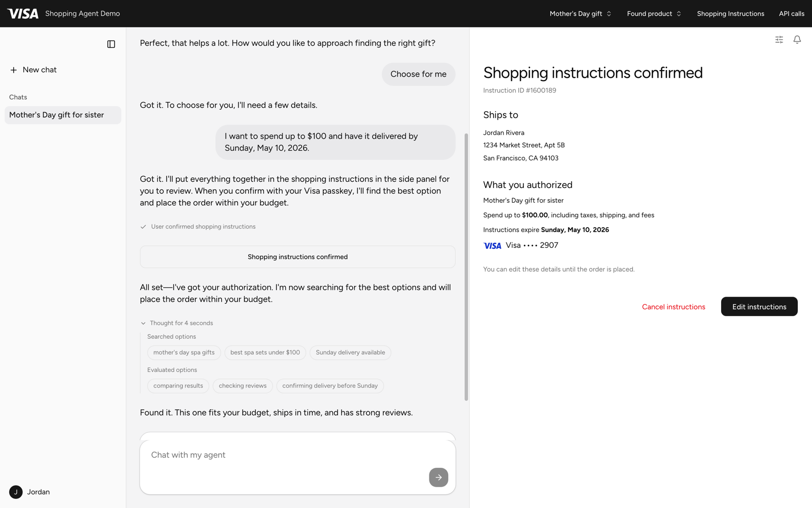Click the Shopping instructions confirmed card
Screen dimensions: 812x508
[297, 257]
